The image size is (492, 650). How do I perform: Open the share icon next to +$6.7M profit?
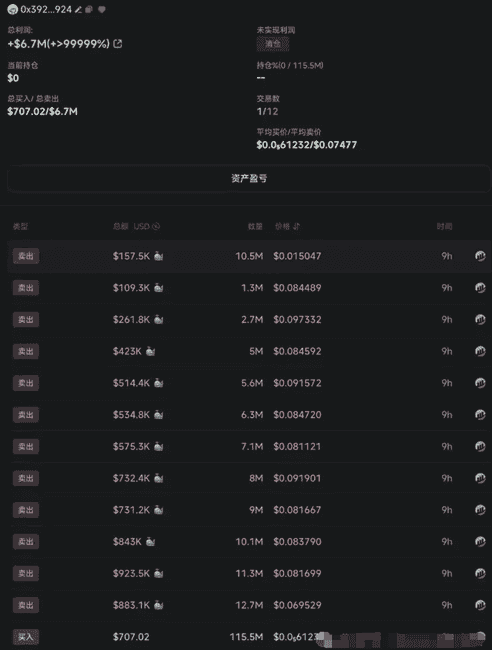point(118,44)
